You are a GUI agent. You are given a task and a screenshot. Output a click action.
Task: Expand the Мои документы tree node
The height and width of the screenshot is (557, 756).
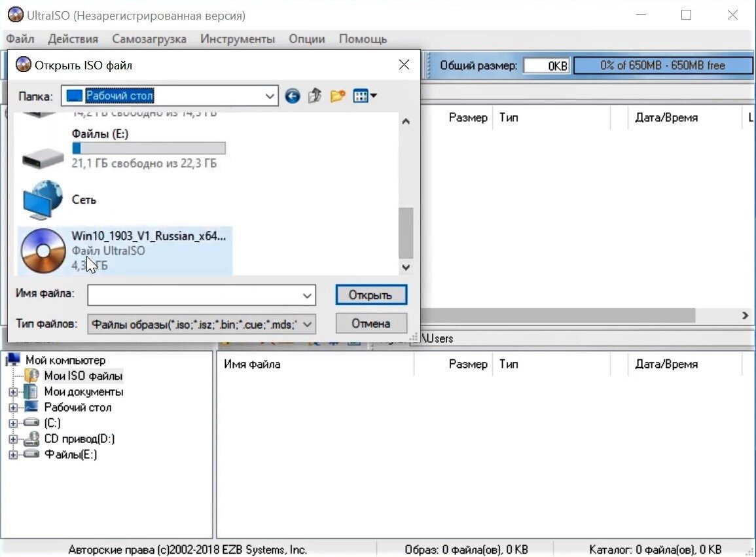click(13, 391)
